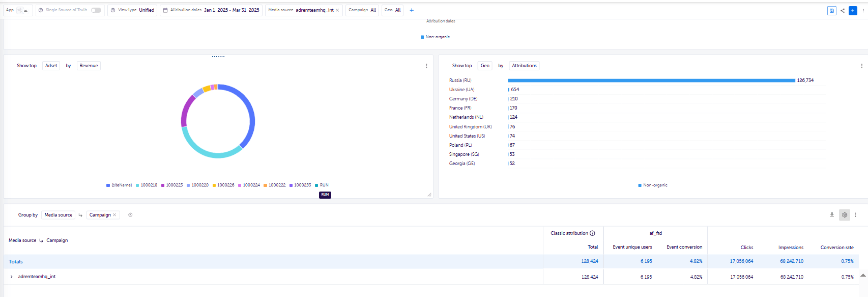Toggle the 1000218 legend series
The width and height of the screenshot is (868, 297).
tap(147, 185)
